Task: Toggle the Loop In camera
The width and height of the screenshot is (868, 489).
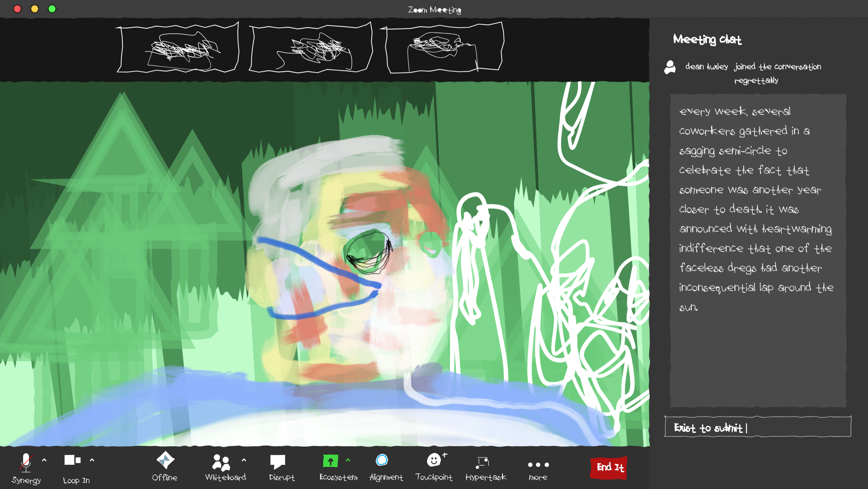Action: tap(72, 460)
